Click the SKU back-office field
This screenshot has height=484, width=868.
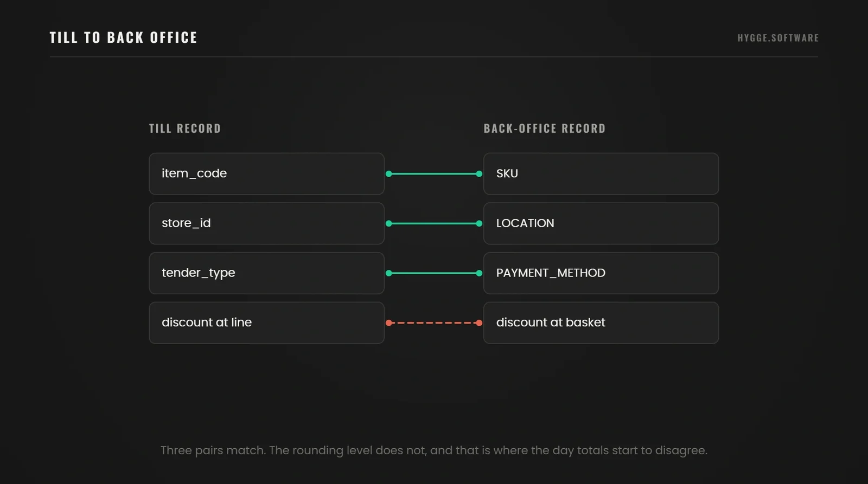(x=601, y=173)
